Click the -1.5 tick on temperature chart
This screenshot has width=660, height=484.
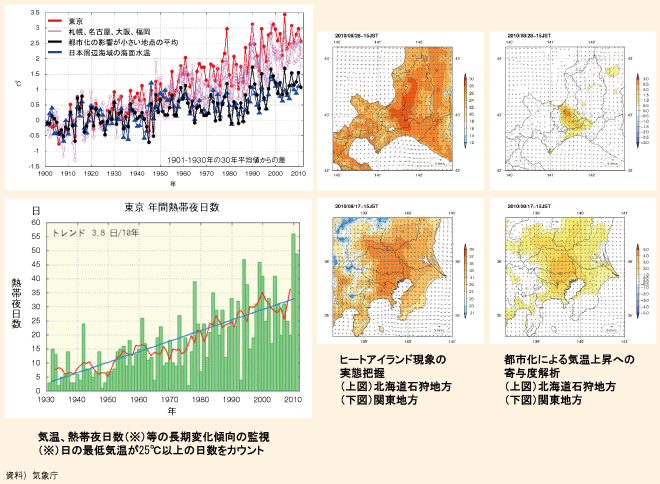pyautogui.click(x=35, y=167)
